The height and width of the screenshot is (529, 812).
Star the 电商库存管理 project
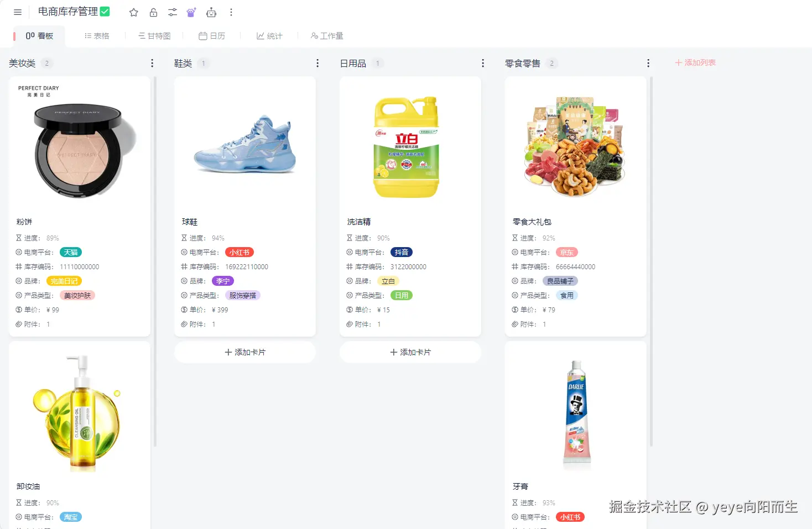[x=134, y=12]
